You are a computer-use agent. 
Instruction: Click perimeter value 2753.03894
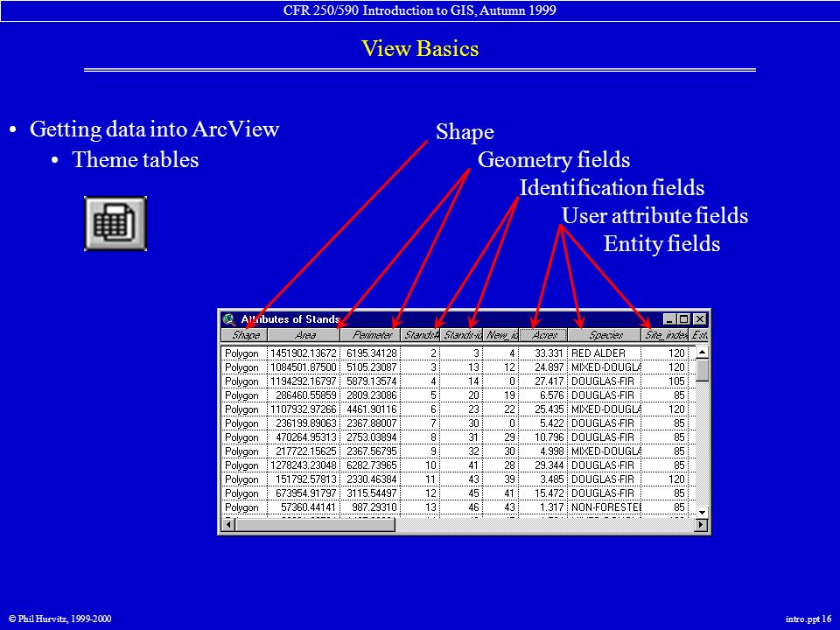coord(371,437)
